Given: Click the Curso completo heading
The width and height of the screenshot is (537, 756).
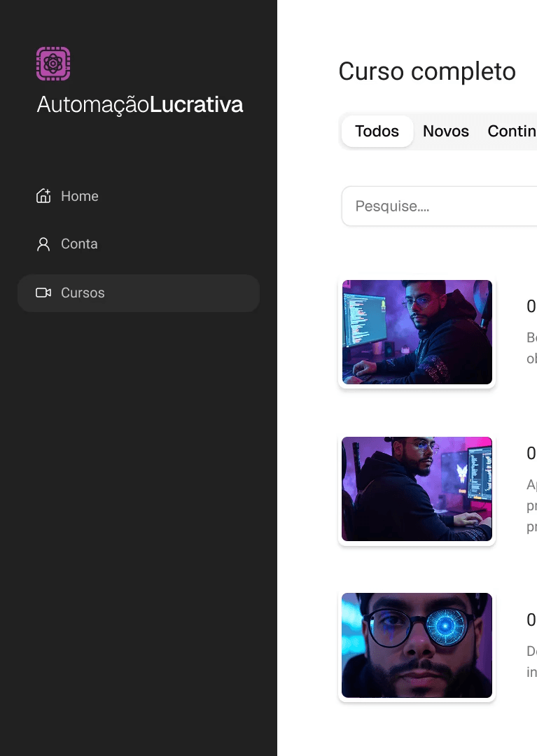Looking at the screenshot, I should point(427,71).
